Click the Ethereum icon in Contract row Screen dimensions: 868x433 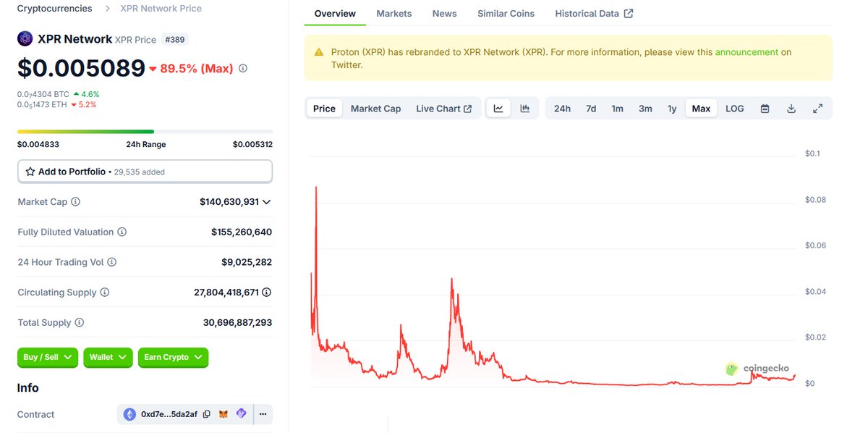129,414
